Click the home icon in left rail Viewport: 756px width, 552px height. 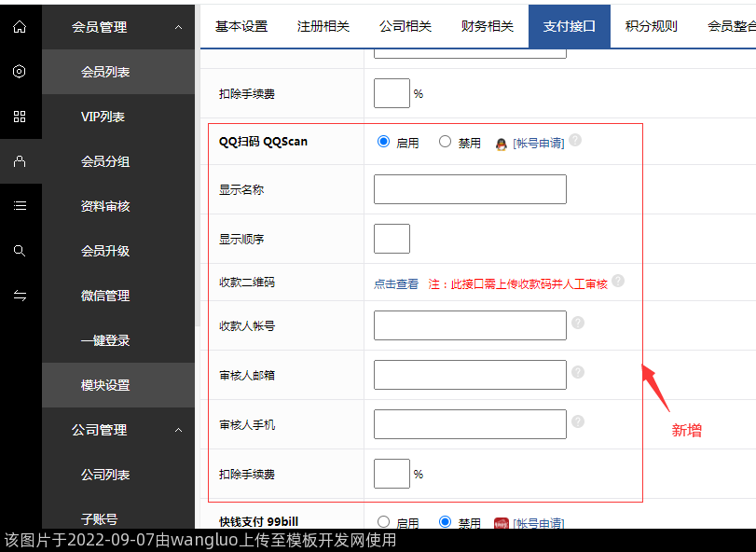coord(20,27)
